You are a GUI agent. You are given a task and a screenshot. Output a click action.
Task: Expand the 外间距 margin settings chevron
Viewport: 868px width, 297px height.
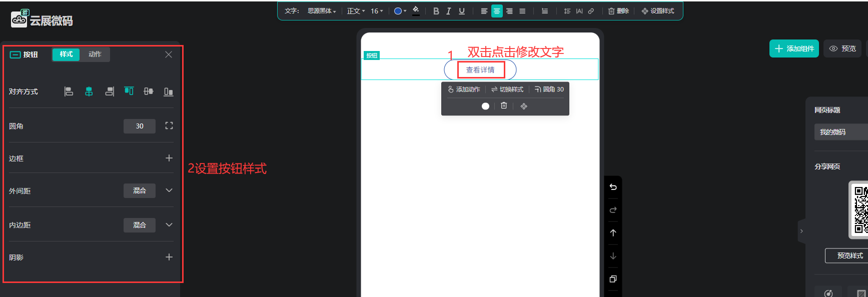(169, 190)
